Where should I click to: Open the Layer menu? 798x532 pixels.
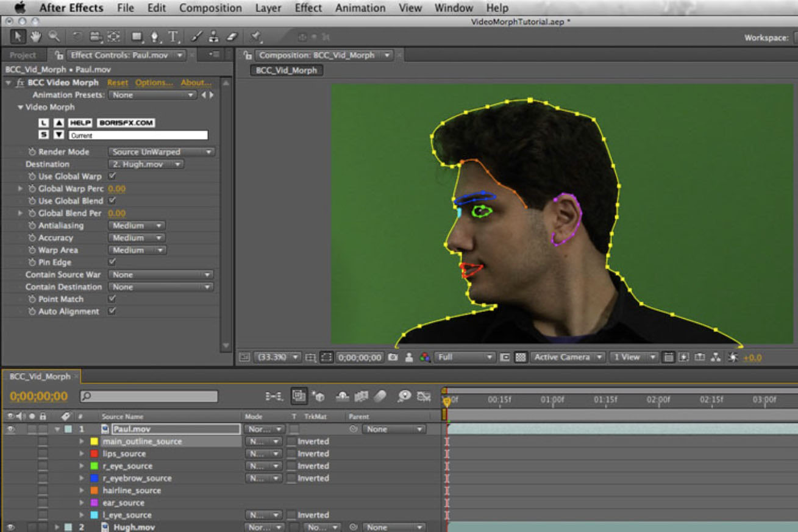click(268, 8)
